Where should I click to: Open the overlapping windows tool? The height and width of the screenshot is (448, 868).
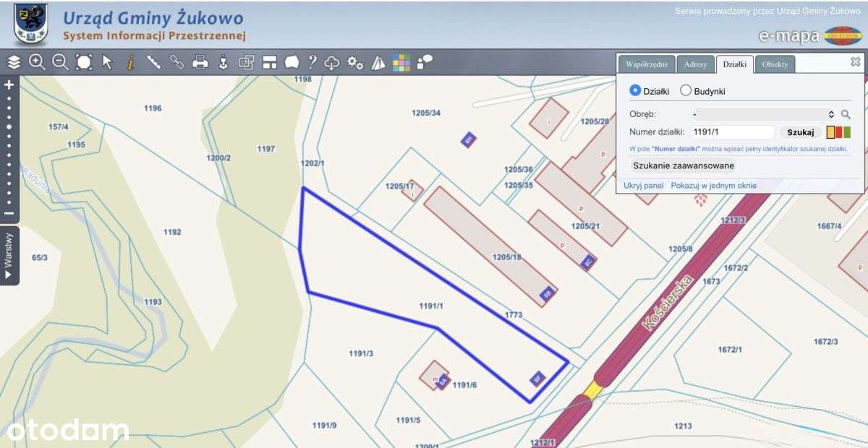tap(247, 62)
